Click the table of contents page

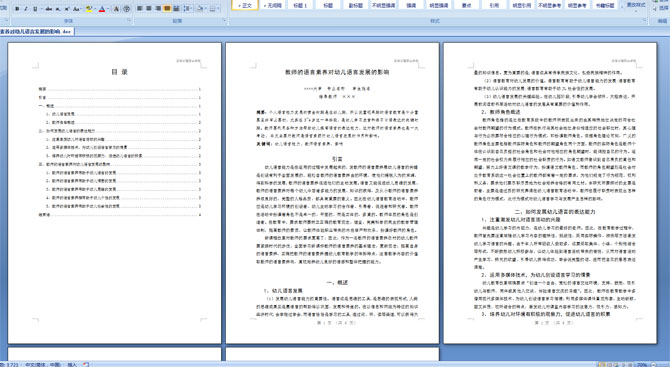(115, 193)
